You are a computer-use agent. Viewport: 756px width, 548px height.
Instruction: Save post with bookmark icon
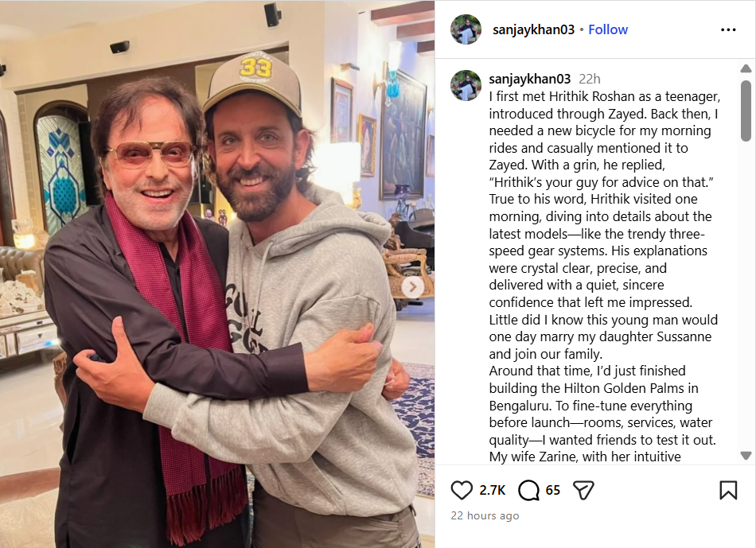tap(728, 490)
